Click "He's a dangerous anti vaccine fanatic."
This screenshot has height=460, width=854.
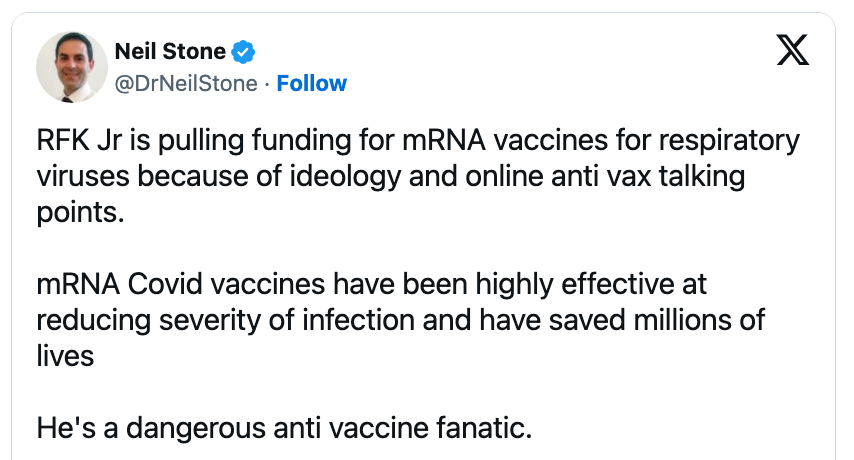(x=283, y=428)
